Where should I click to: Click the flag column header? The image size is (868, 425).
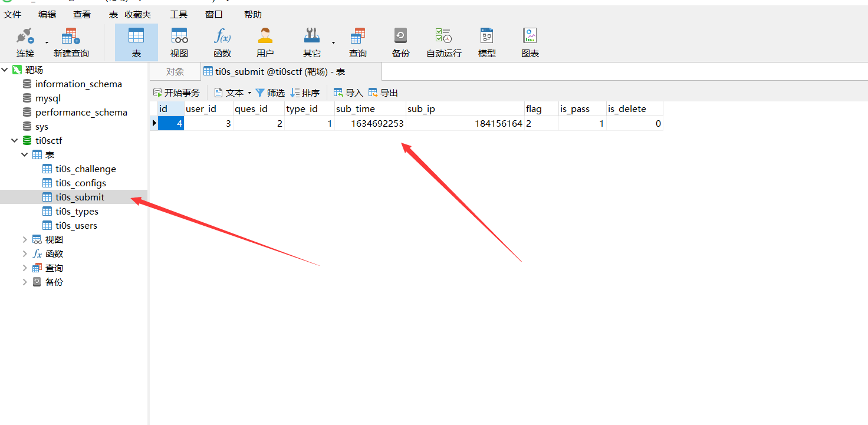(x=541, y=109)
